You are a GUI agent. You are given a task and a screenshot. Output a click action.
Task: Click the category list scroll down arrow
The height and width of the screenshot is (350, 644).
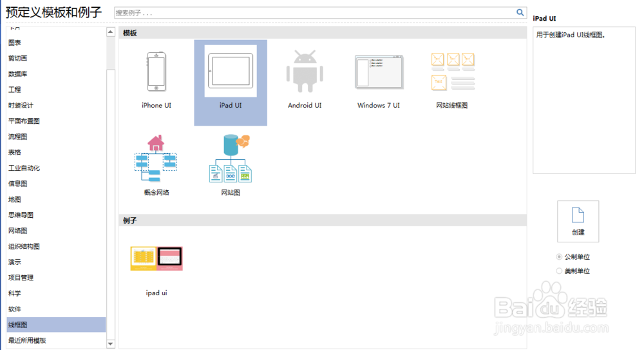111,344
